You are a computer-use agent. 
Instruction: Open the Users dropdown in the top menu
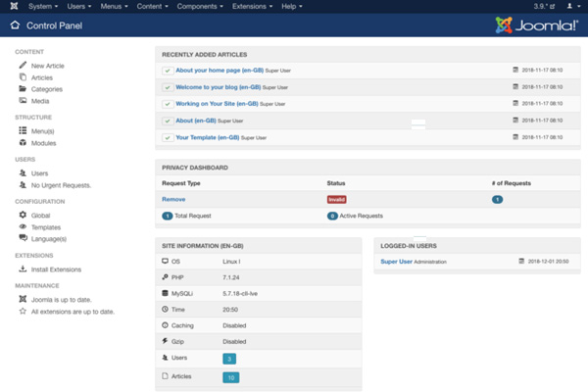tap(79, 7)
